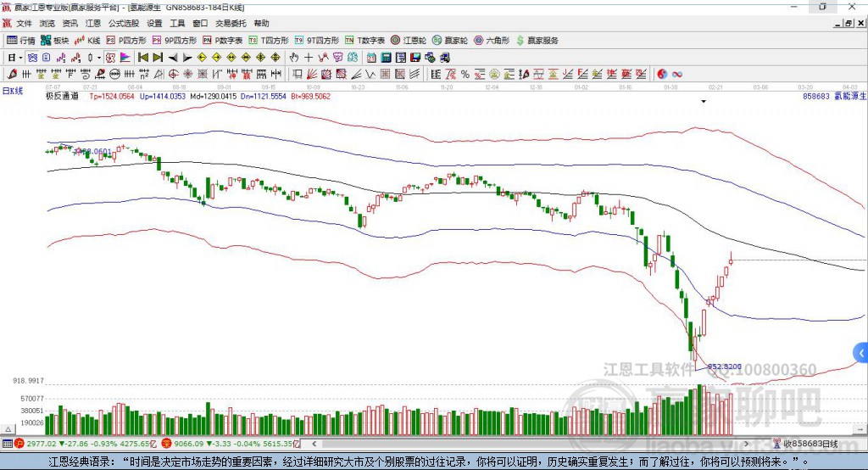
Task: Open the calculator icon in toolbar
Action: coord(387,58)
